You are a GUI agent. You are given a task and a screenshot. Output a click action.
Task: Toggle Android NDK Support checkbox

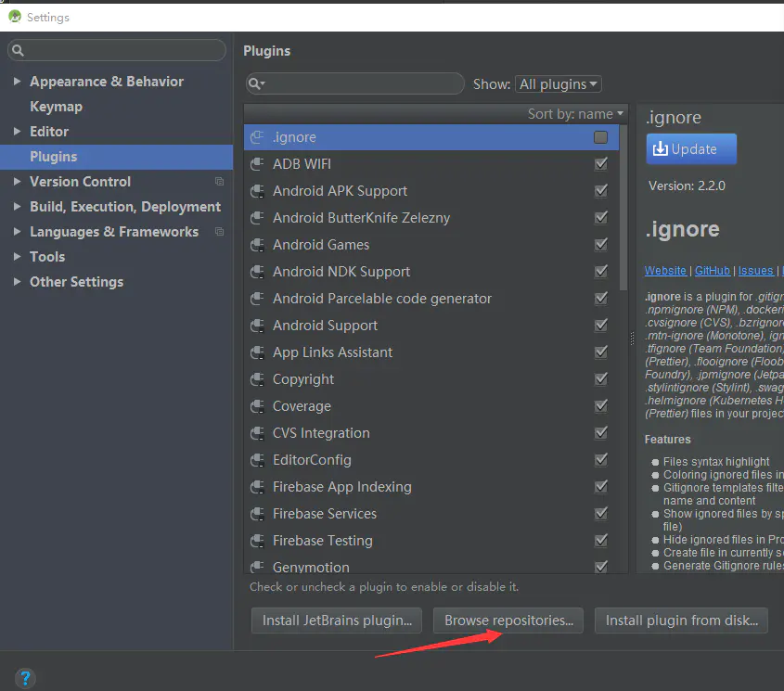tap(600, 272)
